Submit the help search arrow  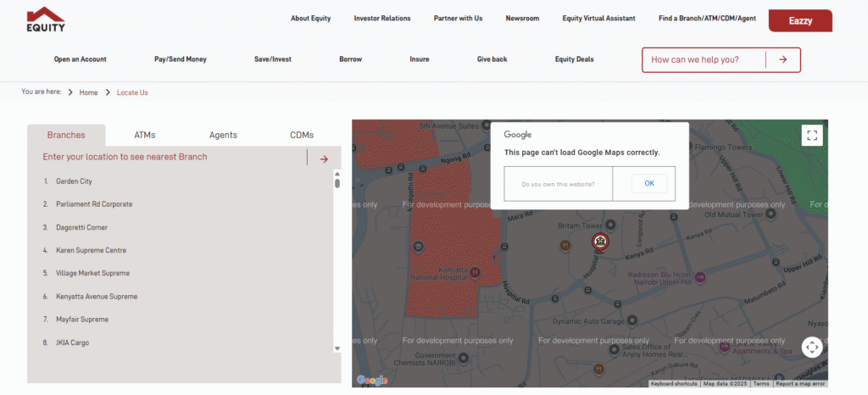(x=782, y=59)
